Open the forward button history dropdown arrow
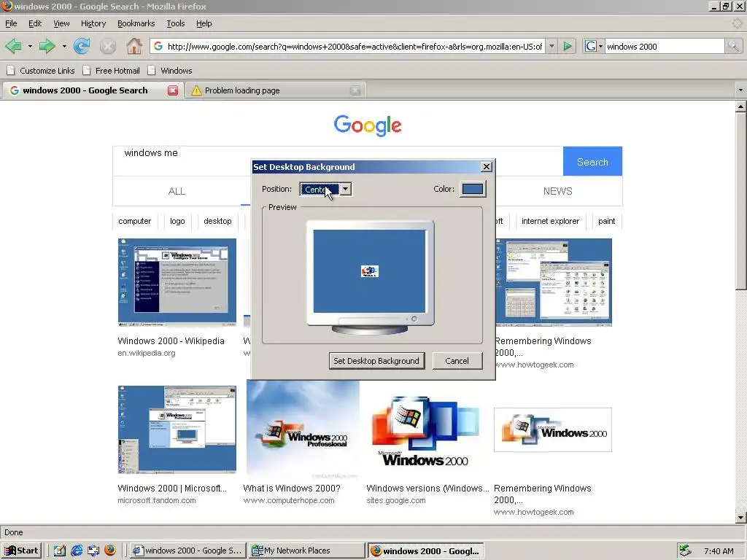 click(64, 46)
